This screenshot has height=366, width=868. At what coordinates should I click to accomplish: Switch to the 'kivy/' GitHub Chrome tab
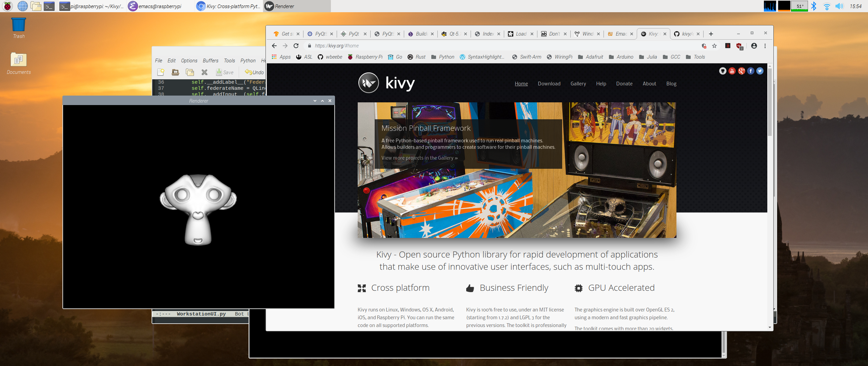pos(687,34)
